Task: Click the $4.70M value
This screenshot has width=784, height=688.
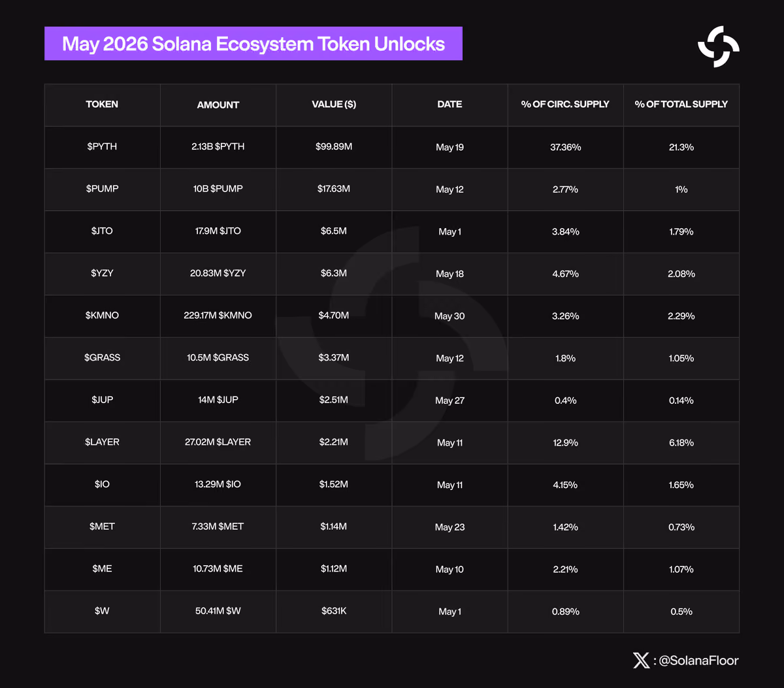Action: coord(334,315)
